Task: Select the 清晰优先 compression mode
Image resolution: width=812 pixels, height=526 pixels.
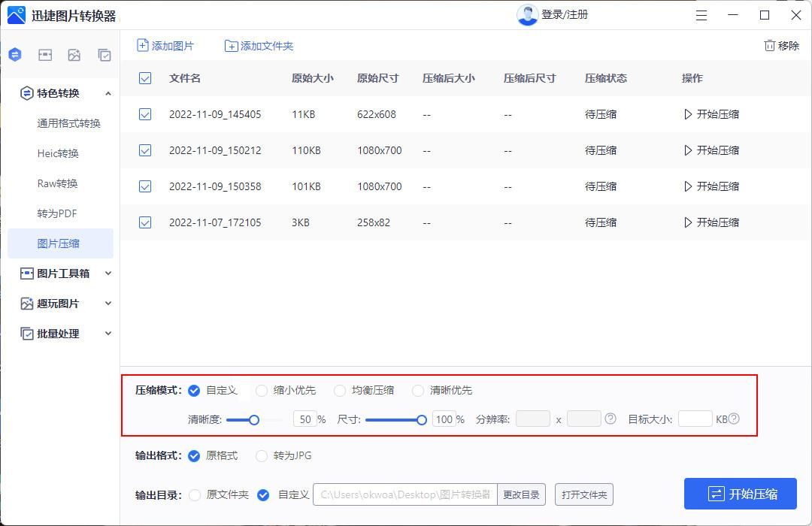Action: point(418,390)
